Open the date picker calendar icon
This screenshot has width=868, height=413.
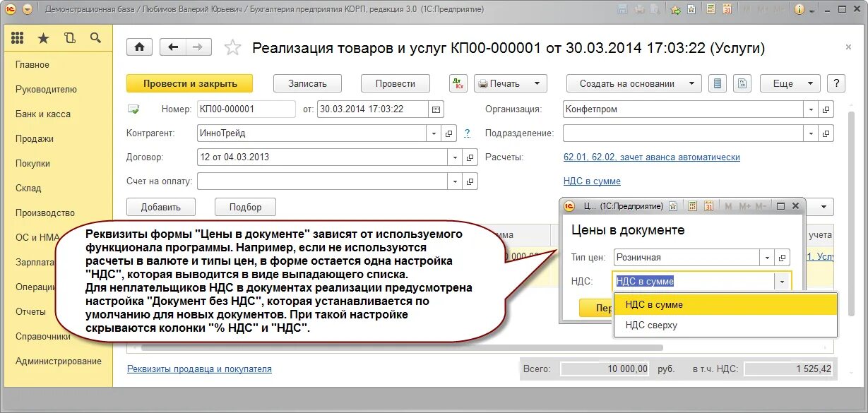[436, 109]
